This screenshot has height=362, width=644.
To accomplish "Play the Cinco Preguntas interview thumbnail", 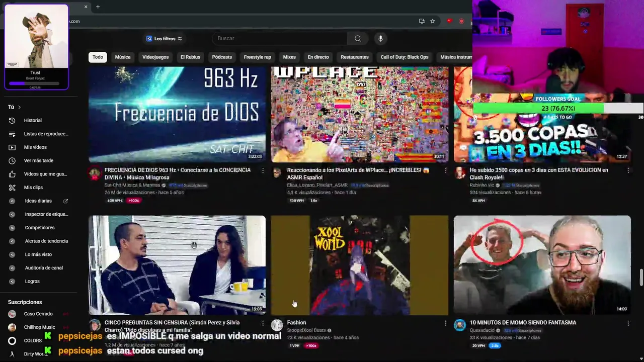I will pos(177,265).
